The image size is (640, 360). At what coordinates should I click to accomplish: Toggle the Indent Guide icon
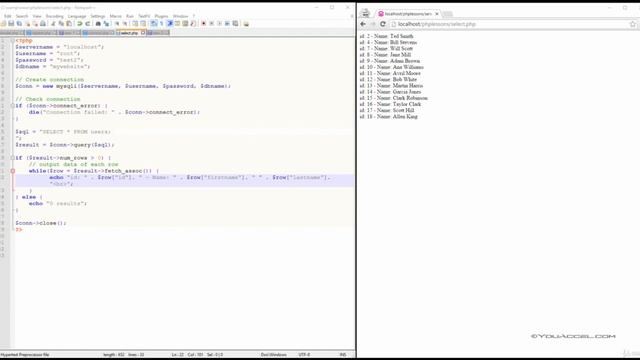(170, 24)
